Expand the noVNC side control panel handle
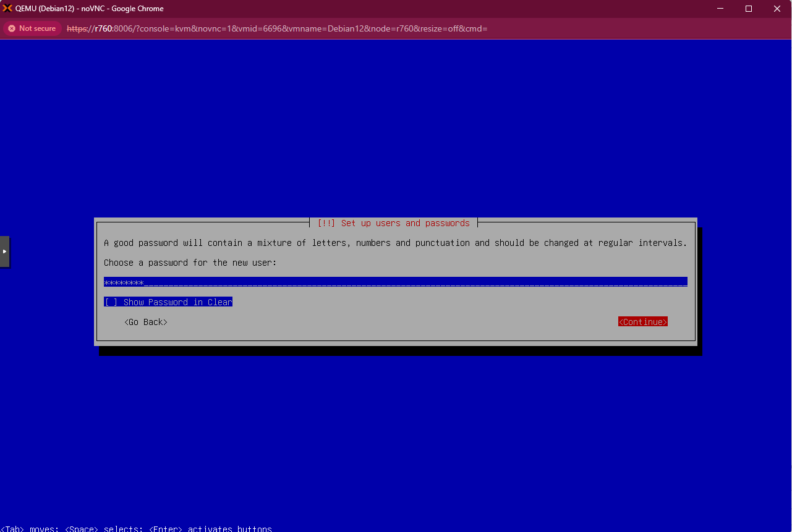 point(4,251)
